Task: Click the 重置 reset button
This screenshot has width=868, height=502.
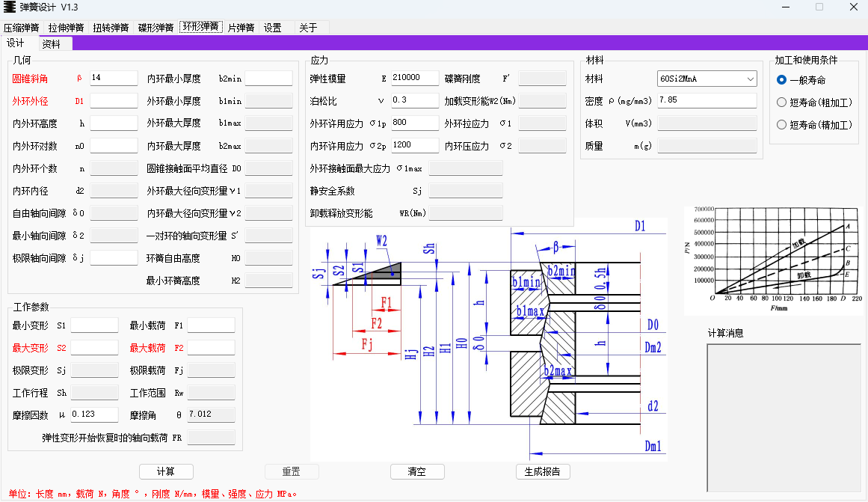Action: click(292, 471)
